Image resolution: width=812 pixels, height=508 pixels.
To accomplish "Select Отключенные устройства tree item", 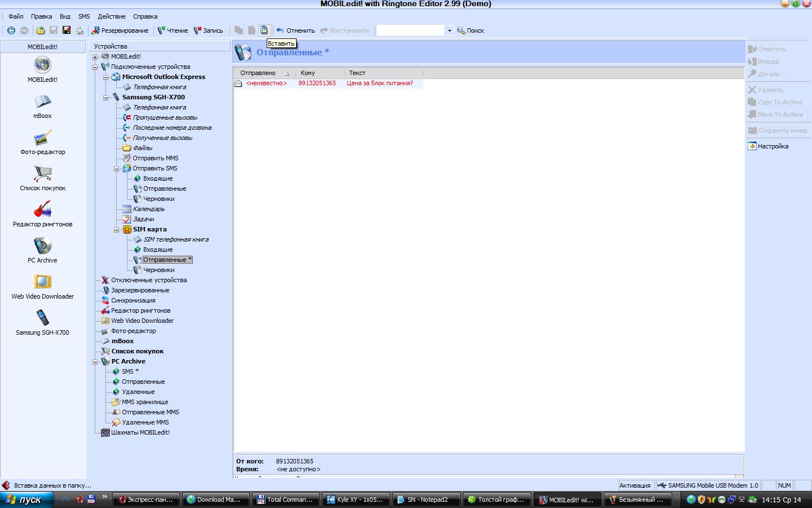I will (149, 280).
